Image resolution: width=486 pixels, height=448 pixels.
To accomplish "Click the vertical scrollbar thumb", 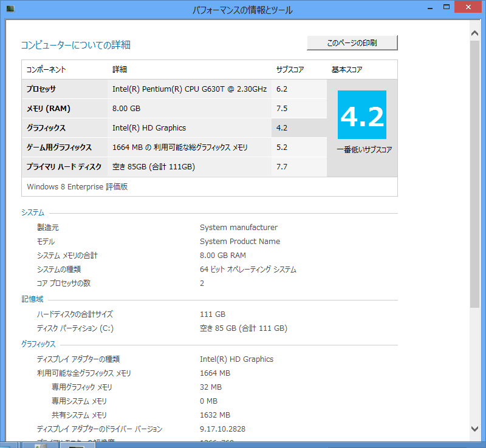I will 474,174.
